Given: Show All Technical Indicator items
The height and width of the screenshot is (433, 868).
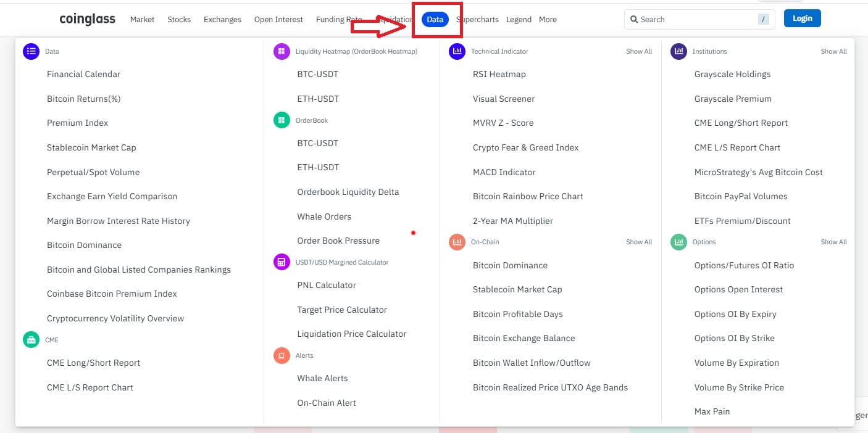Looking at the screenshot, I should click(x=639, y=51).
